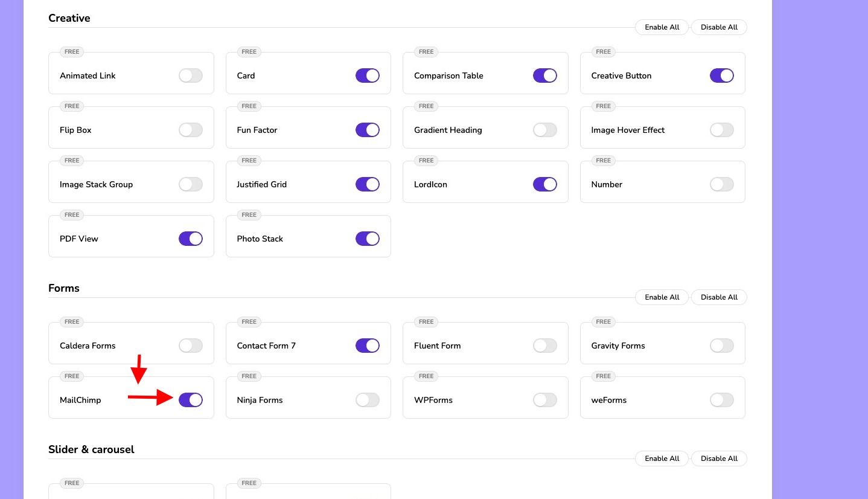Click the Gradient Heading label

(448, 130)
